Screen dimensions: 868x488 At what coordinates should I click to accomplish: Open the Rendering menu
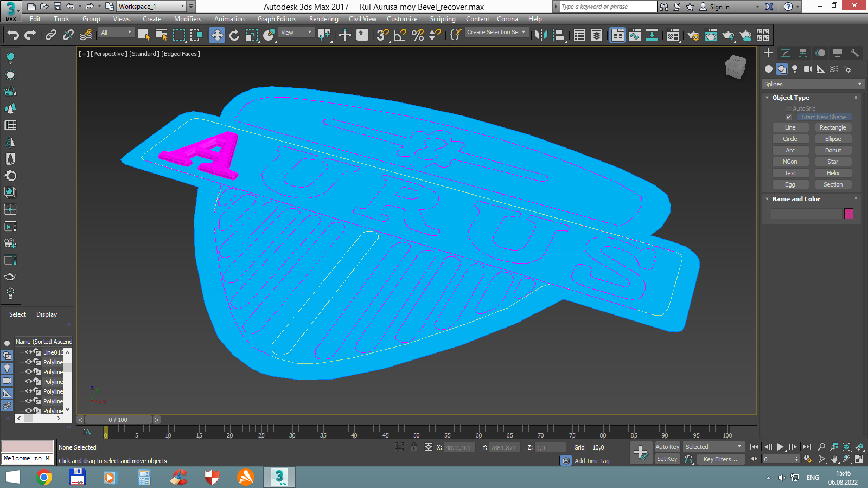click(324, 19)
